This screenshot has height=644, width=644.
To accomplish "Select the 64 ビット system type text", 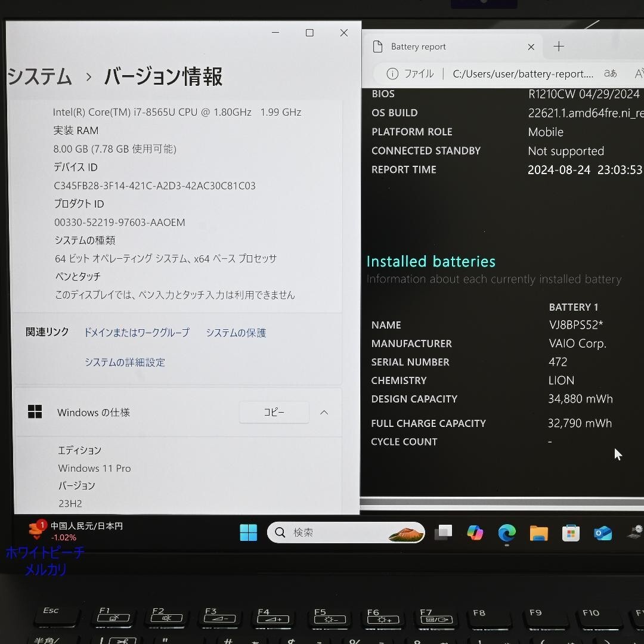I will click(166, 258).
